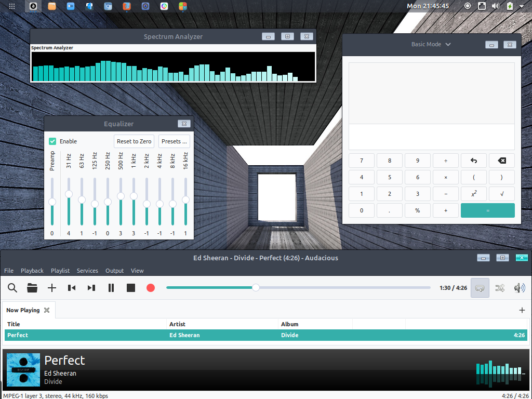This screenshot has height=399, width=532.
Task: Click the Divide album cover thumbnail
Action: click(23, 370)
